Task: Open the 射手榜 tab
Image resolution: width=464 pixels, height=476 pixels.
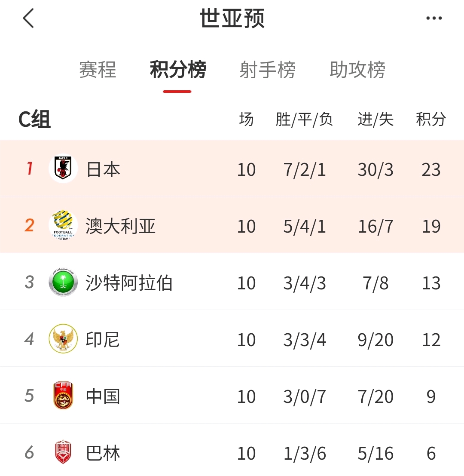Action: pos(268,70)
